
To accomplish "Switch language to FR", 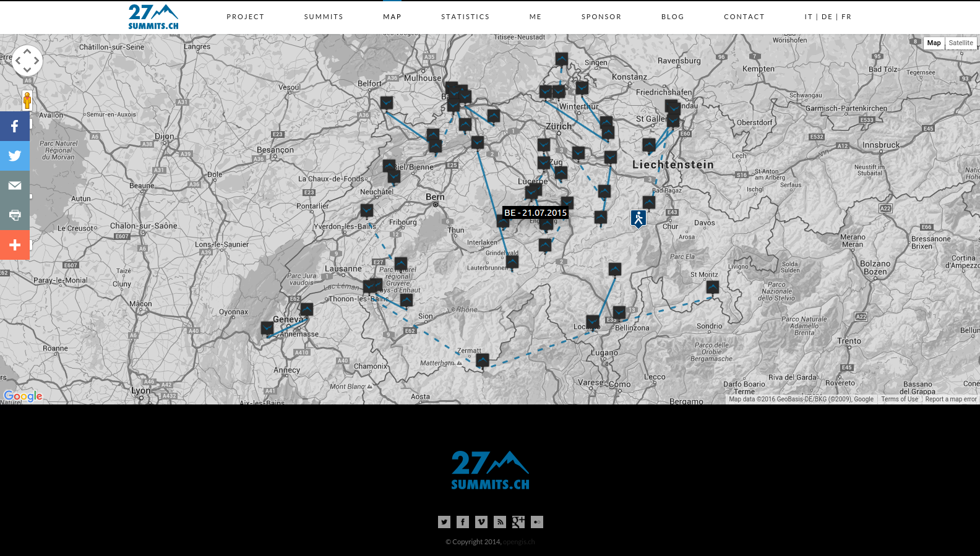I will [846, 17].
